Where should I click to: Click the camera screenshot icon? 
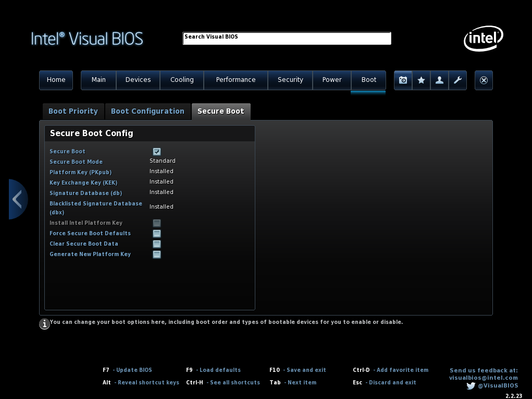coord(403,80)
